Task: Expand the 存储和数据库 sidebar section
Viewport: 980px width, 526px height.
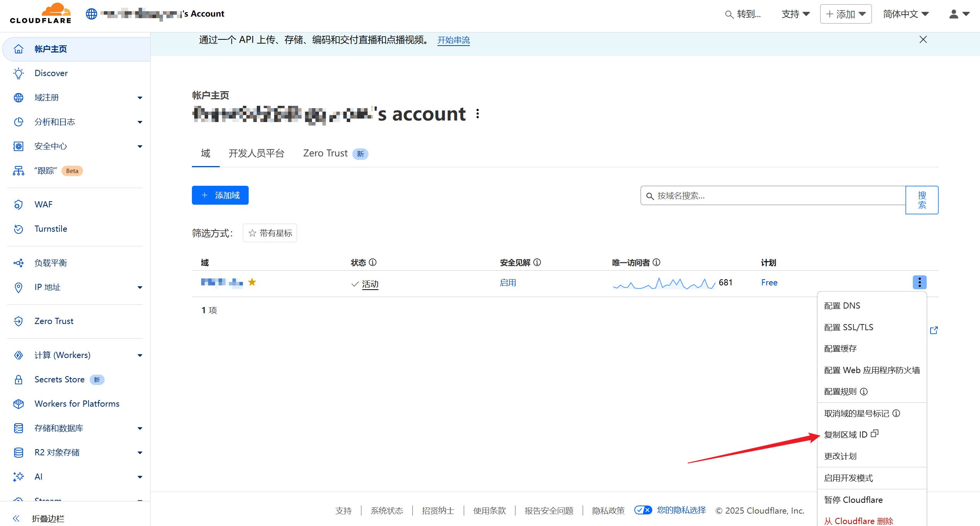Action: point(140,429)
